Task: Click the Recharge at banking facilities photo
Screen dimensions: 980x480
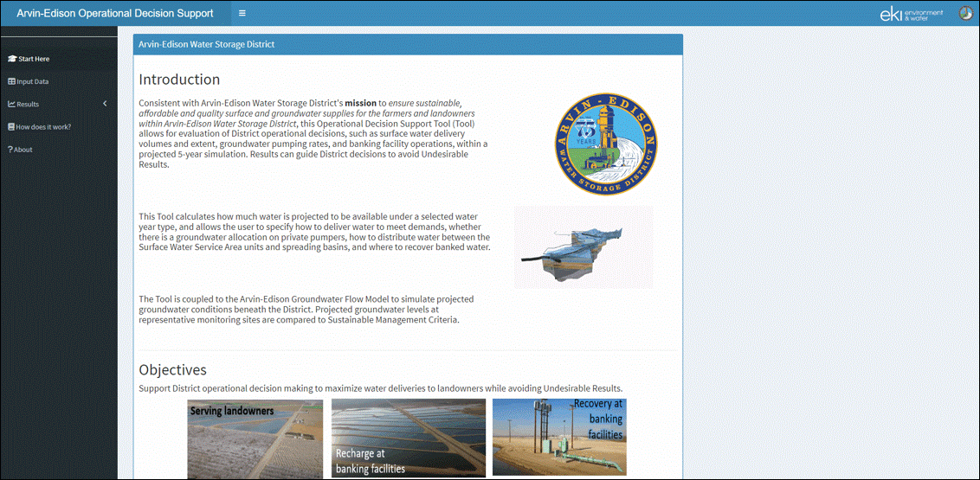Action: pos(409,438)
